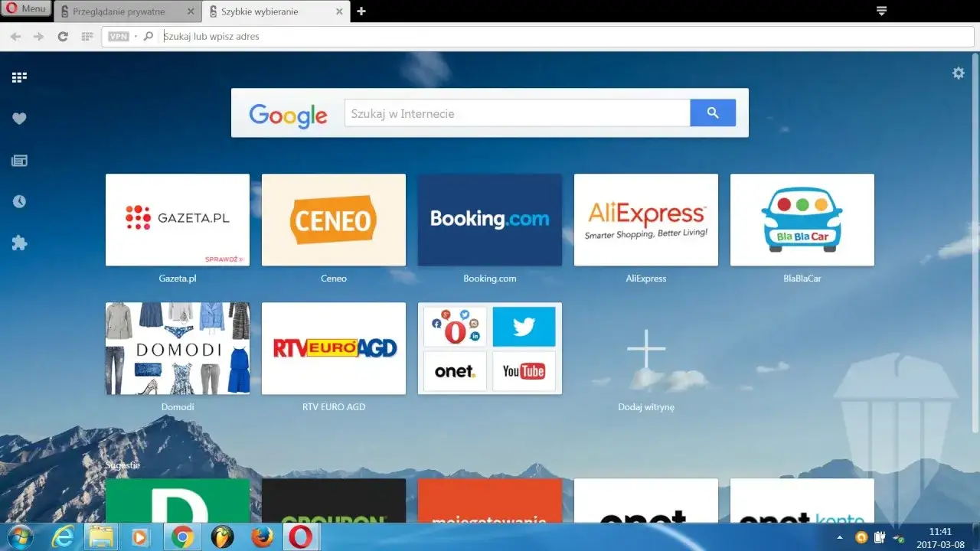The height and width of the screenshot is (551, 980).
Task: Open extensions via puzzle piece icon
Action: 19,243
